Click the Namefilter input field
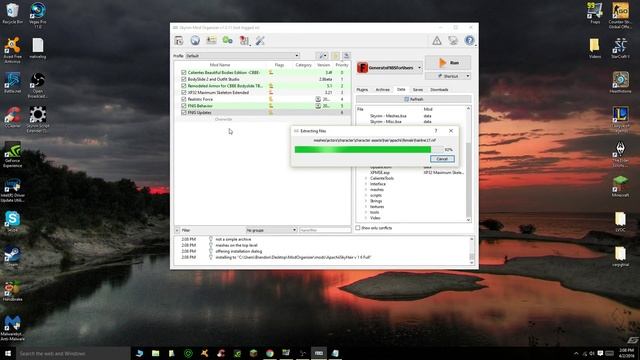640x360 pixels. pos(325,230)
